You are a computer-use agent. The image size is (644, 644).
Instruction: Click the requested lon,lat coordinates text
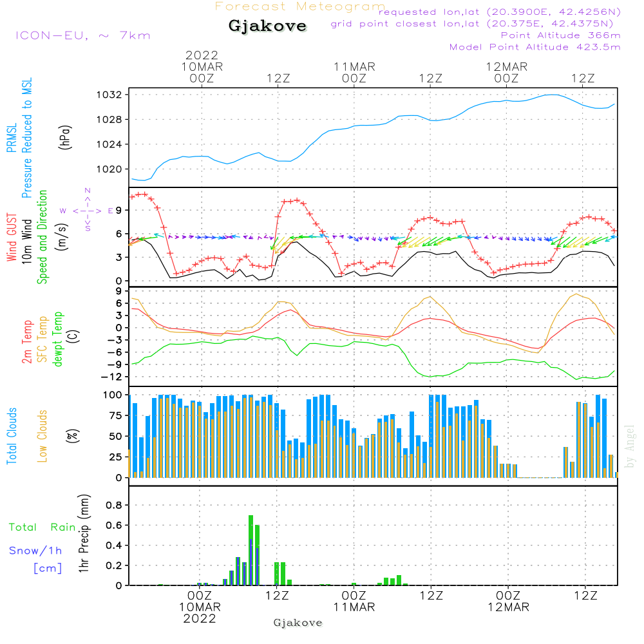click(500, 12)
